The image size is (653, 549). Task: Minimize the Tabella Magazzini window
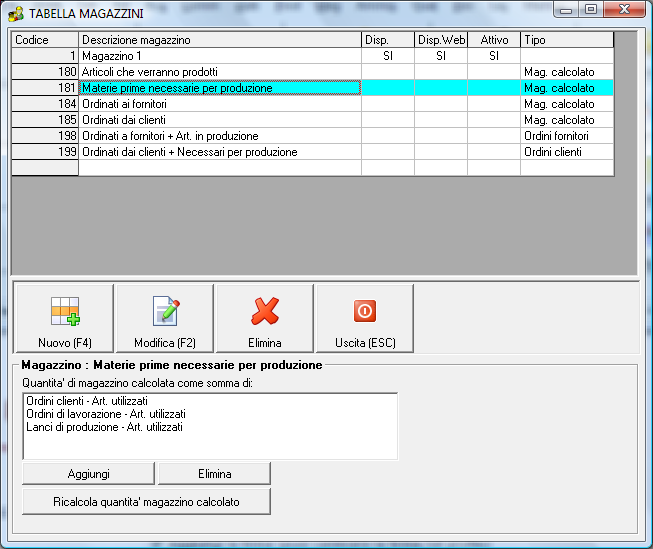click(x=566, y=10)
